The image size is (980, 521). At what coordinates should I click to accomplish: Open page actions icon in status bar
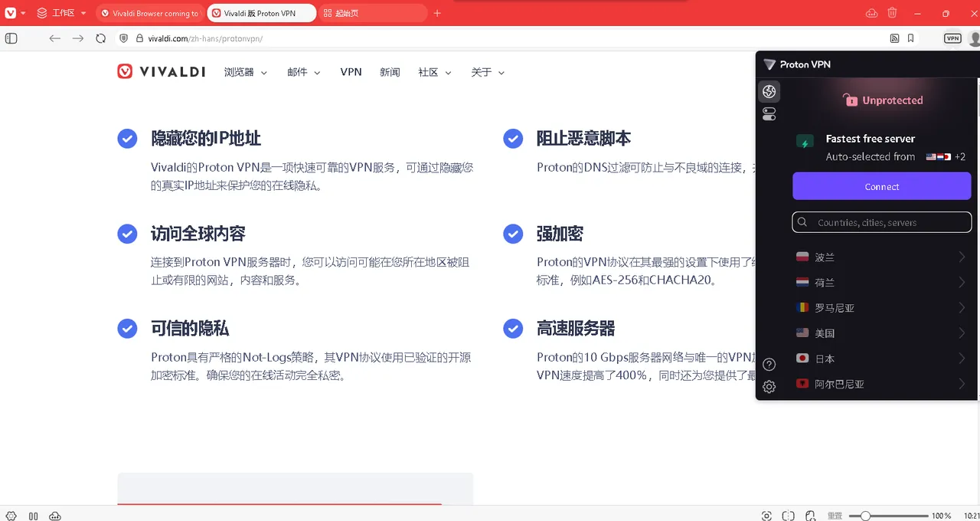point(809,516)
